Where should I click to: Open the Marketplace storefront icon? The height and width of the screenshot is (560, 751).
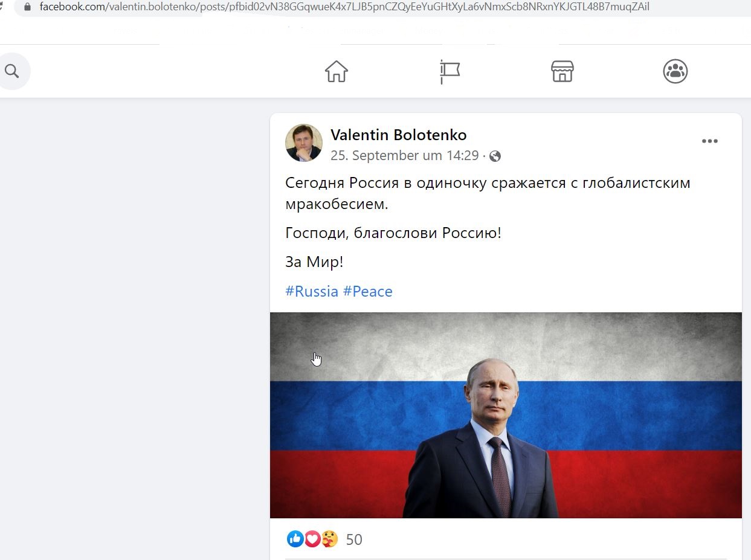pos(562,71)
